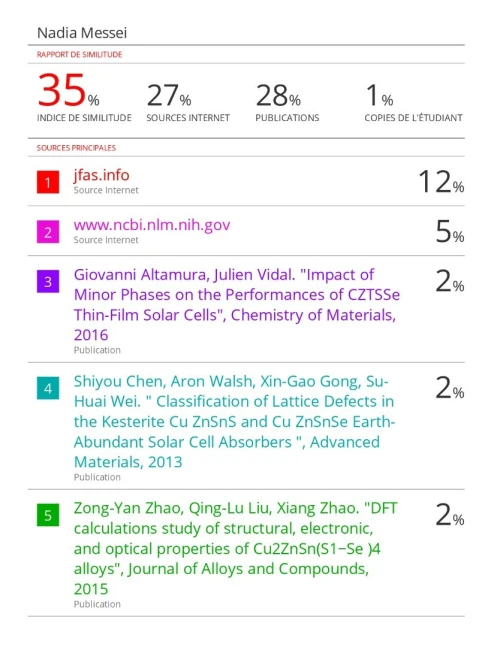Click the 12% match for jfas.info
This screenshot has height=647, width=500.
[441, 182]
